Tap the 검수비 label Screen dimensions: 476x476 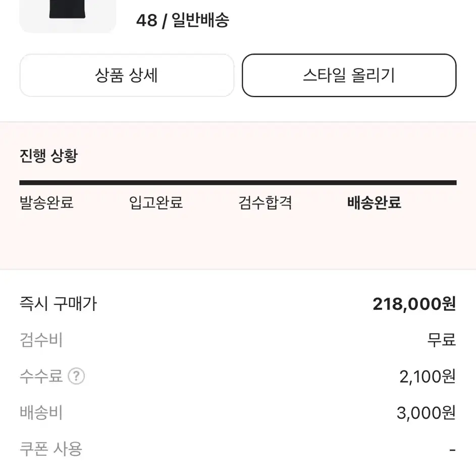pos(41,340)
